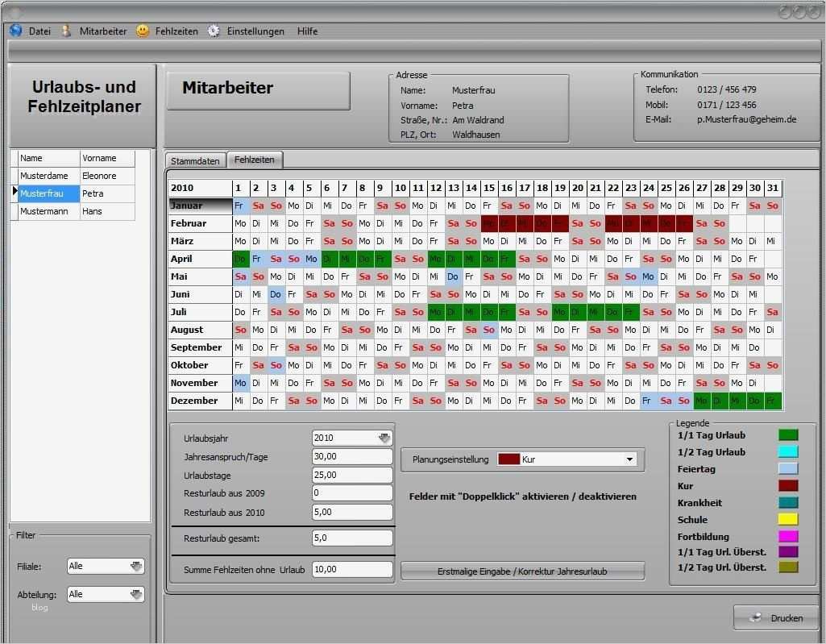Open the Mitarbeiter menu
The width and height of the screenshot is (826, 644).
[103, 31]
